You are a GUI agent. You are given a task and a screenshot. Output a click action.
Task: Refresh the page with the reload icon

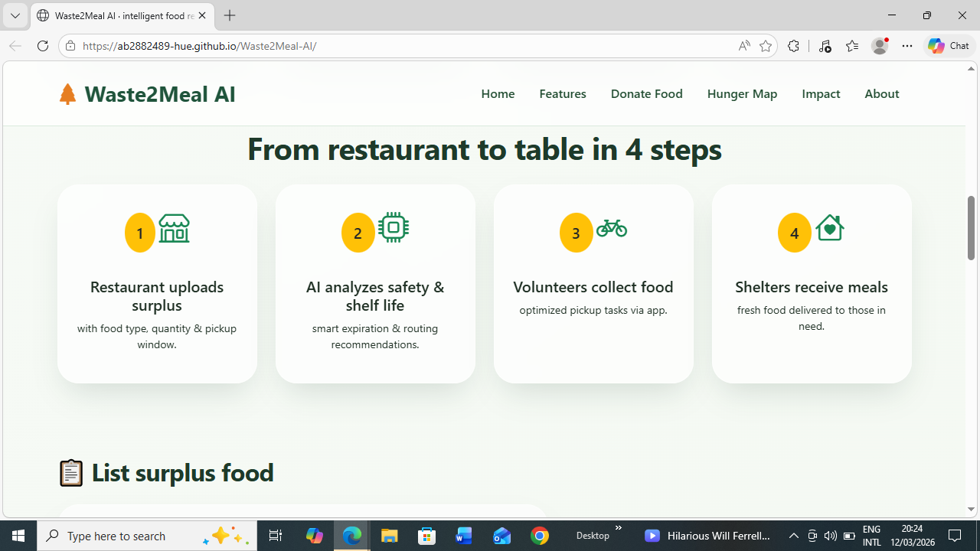point(43,46)
